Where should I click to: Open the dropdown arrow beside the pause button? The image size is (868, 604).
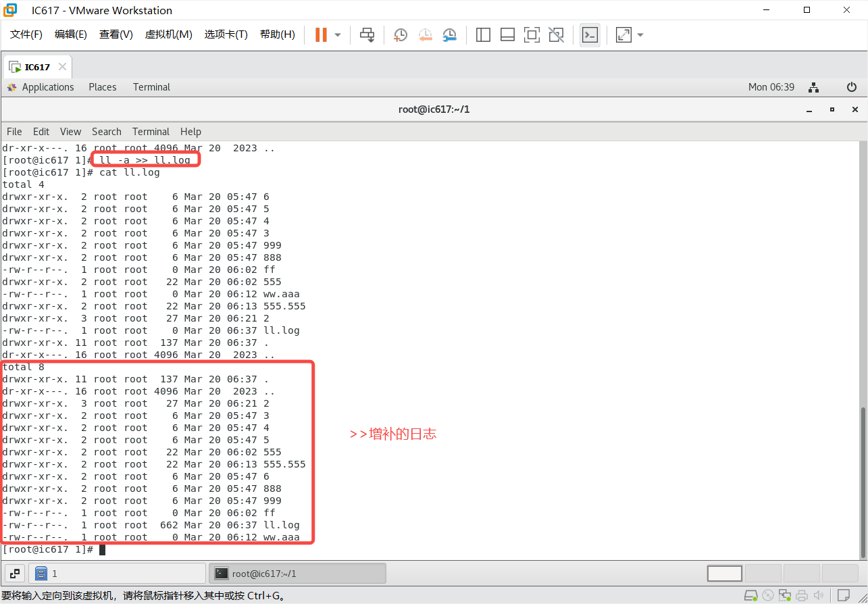[x=338, y=34]
